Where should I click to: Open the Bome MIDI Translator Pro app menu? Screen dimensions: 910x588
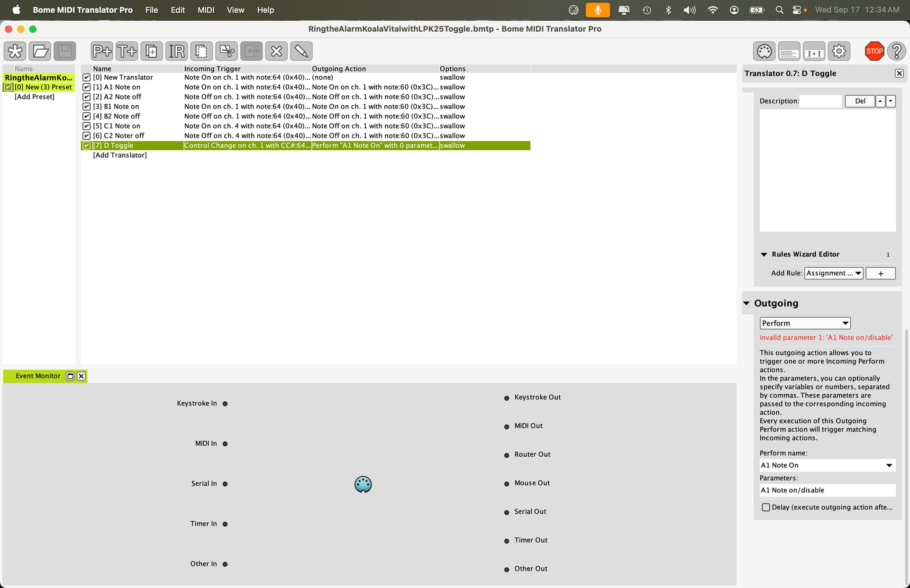(82, 10)
